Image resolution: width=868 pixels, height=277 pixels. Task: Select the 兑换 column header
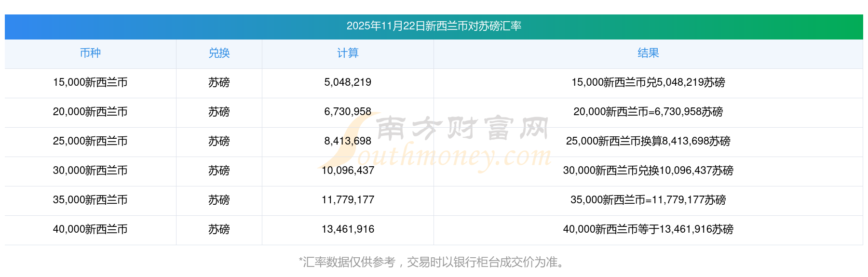[x=219, y=53]
